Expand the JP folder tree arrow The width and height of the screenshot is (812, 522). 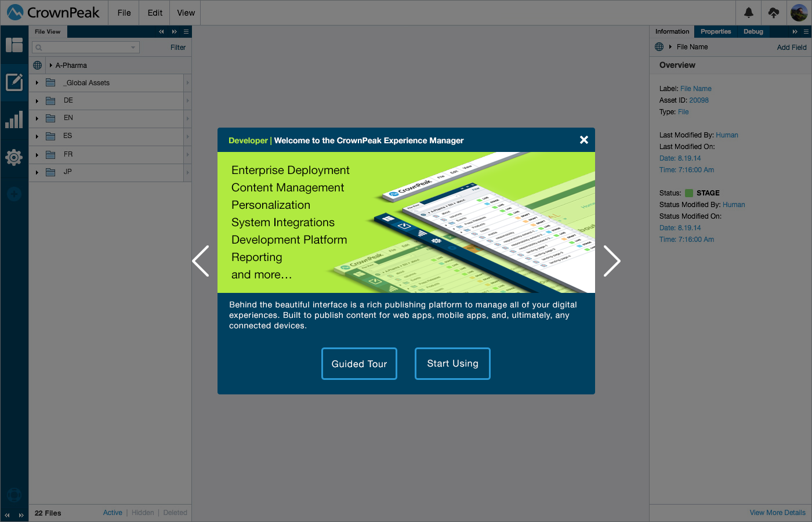pos(37,172)
